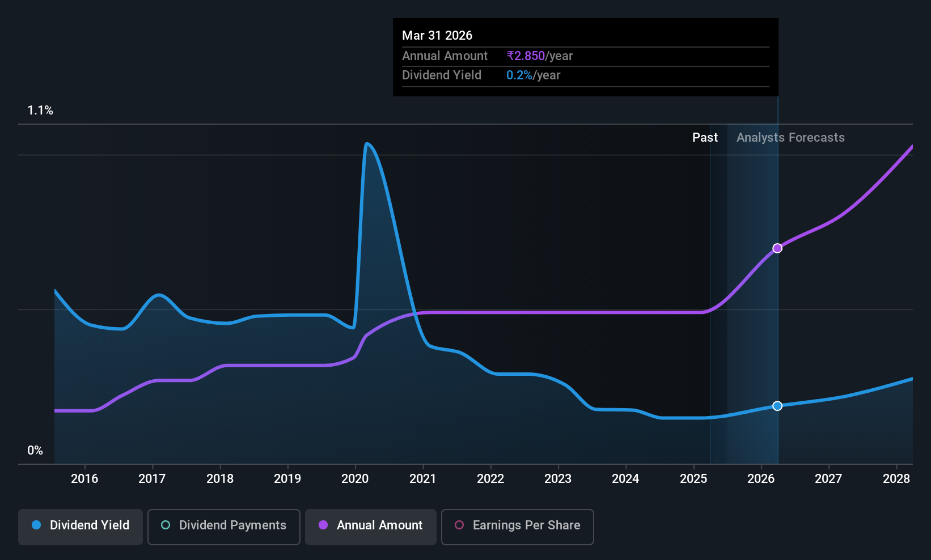Click the blue Dividend Yield legend dot
Screen dimensions: 931x560
[36, 525]
